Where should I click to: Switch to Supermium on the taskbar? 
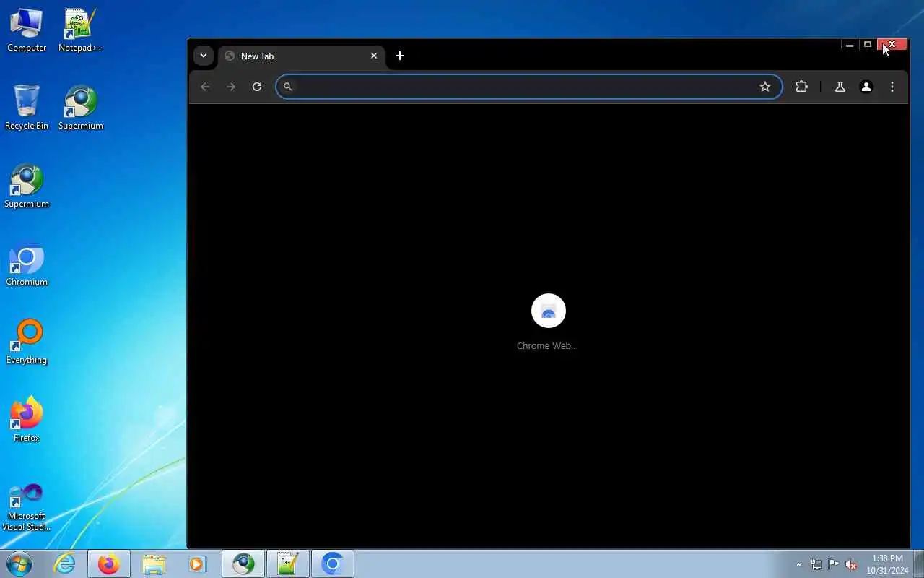(x=243, y=564)
